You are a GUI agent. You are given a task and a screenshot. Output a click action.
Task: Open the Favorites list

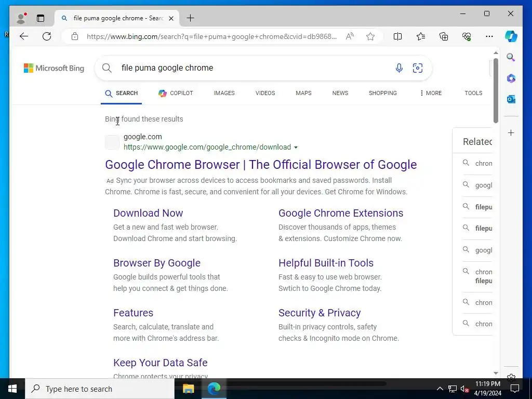pyautogui.click(x=421, y=36)
